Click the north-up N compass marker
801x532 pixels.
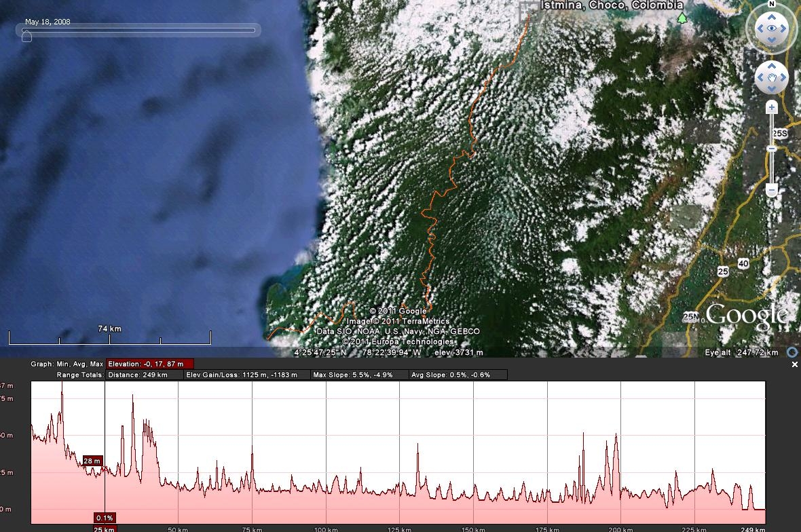[x=771, y=4]
